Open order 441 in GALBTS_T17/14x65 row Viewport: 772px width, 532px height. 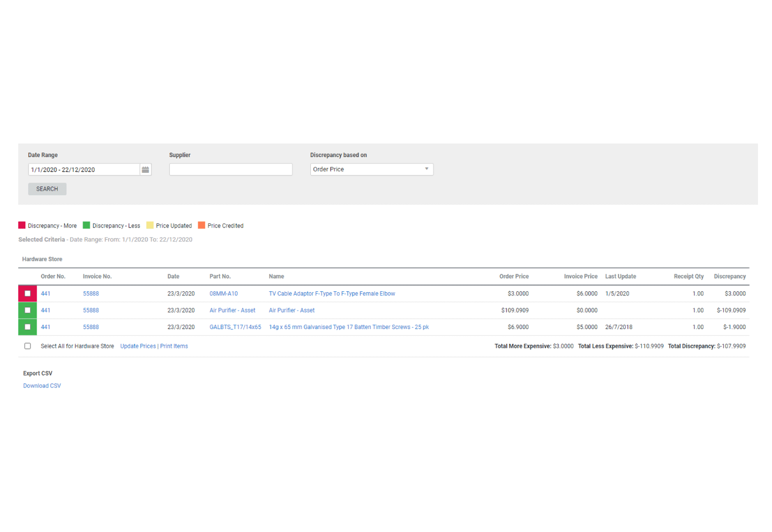[46, 327]
